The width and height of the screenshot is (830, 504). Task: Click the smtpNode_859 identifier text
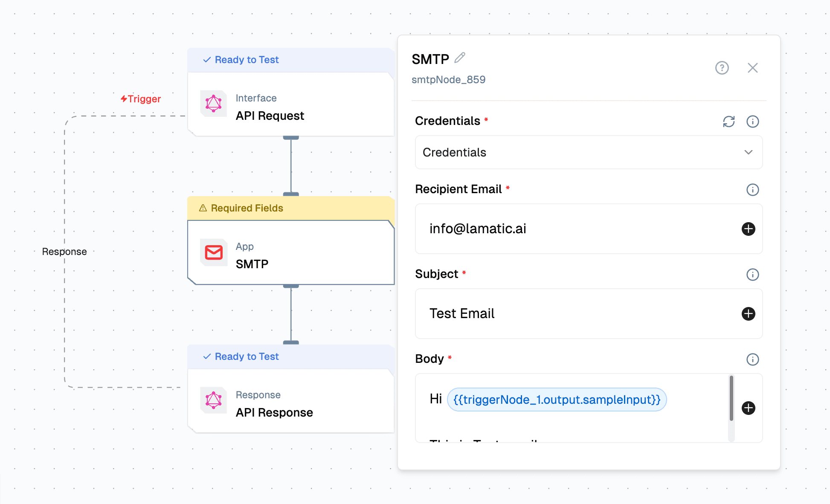tap(448, 79)
